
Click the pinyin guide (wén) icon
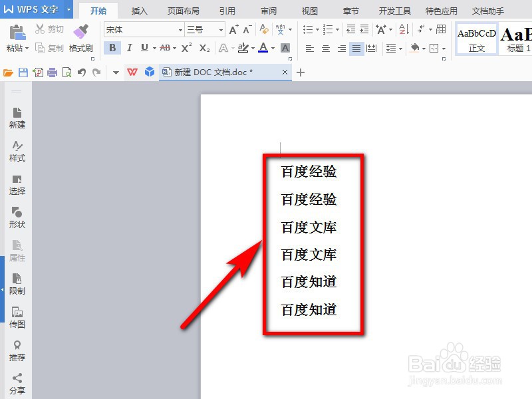(x=280, y=29)
